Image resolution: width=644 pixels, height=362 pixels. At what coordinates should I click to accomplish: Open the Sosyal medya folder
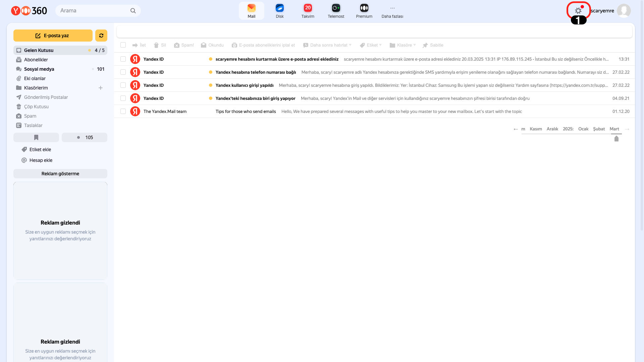(x=60, y=69)
